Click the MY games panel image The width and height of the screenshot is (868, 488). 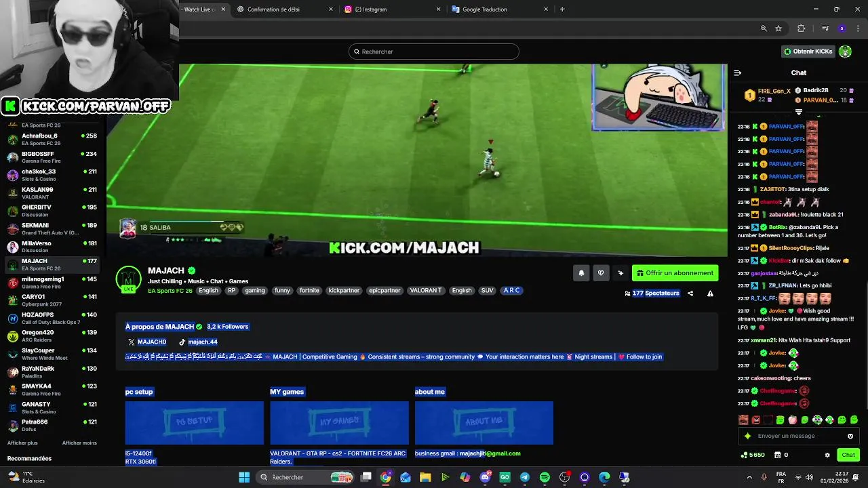pos(339,423)
